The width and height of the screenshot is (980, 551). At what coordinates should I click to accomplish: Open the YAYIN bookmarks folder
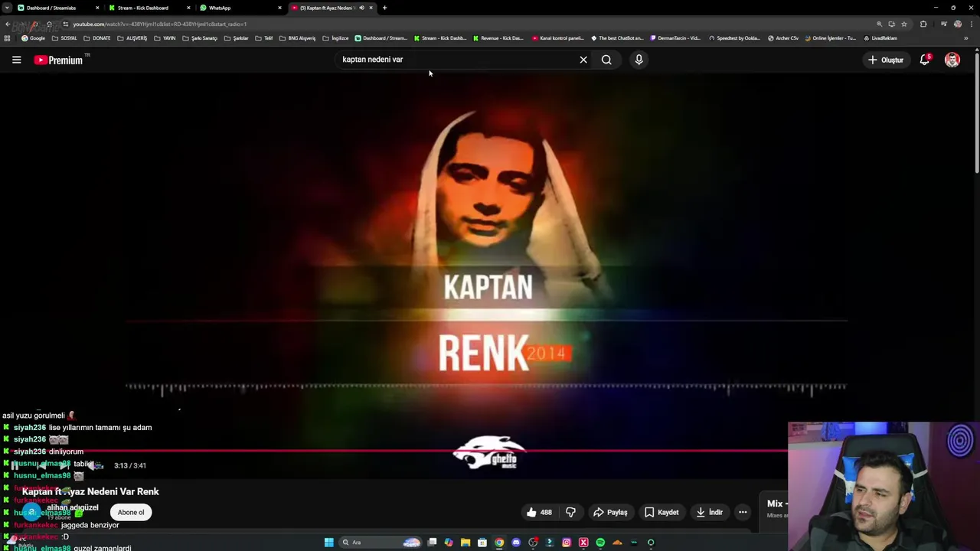[x=165, y=38]
